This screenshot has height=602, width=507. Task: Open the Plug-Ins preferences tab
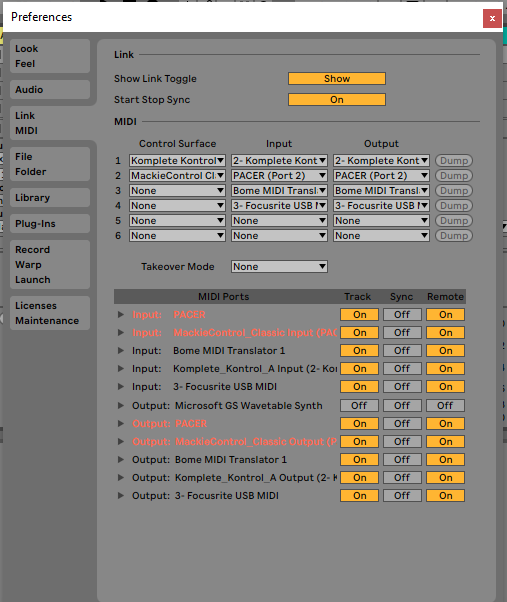(x=50, y=223)
